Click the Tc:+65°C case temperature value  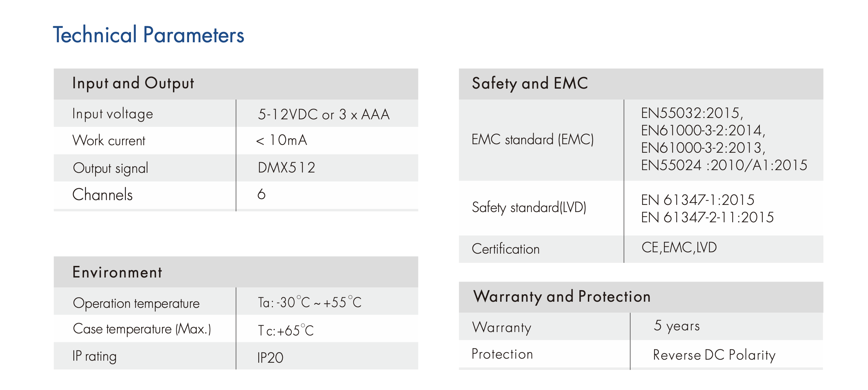click(286, 330)
